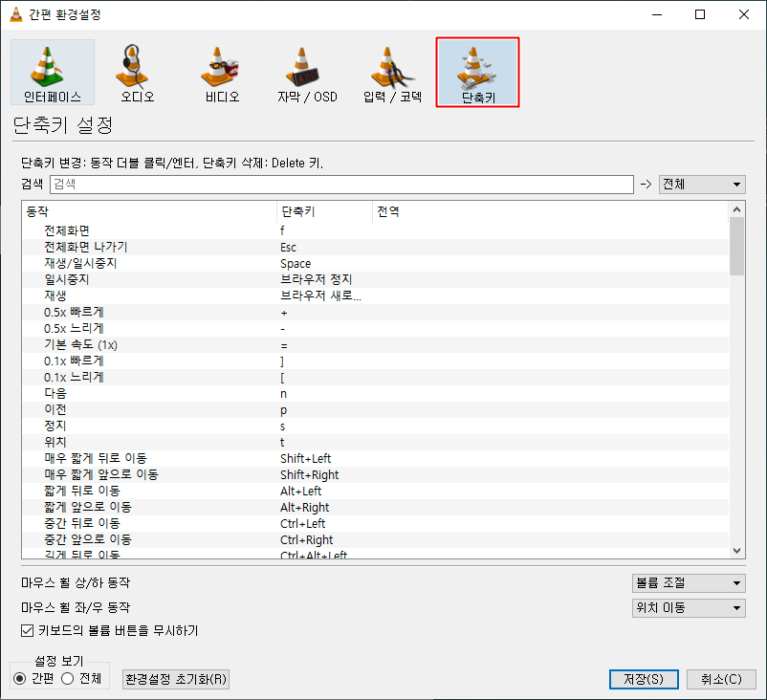Viewport: 767px width, 700px height.
Task: Click the 환경설정 초기화(R) button
Action: [x=177, y=679]
